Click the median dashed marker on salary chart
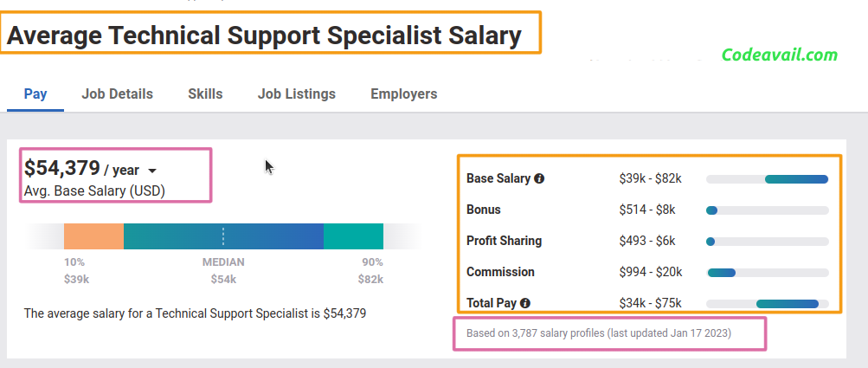This screenshot has height=368, width=868. (x=223, y=236)
